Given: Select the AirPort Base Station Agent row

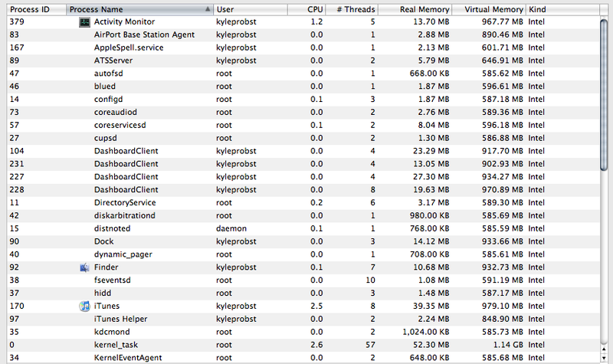Looking at the screenshot, I should pyautogui.click(x=303, y=34).
